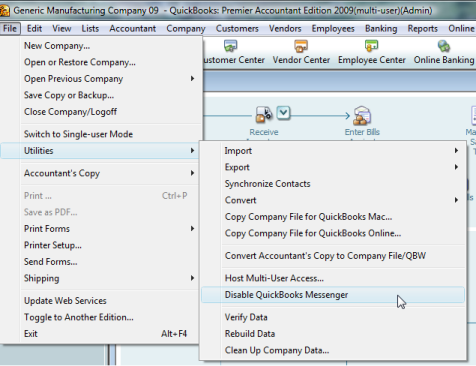The width and height of the screenshot is (476, 366).
Task: Click Disable QuickBooks Messenger
Action: pyautogui.click(x=333, y=295)
